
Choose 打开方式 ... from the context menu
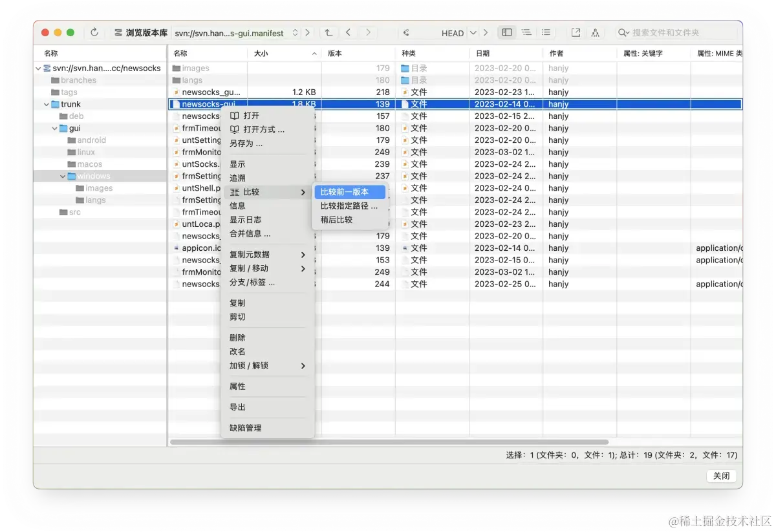pyautogui.click(x=268, y=129)
